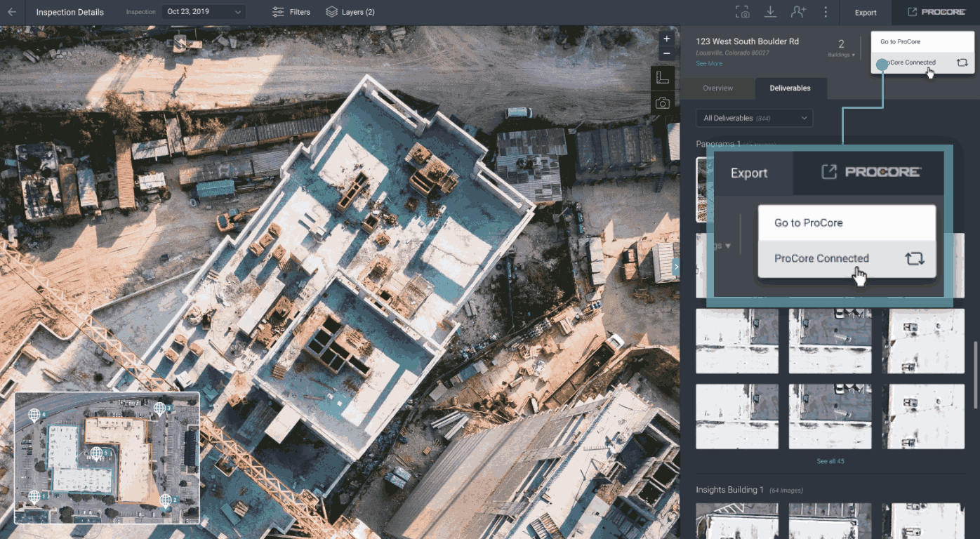Click the See More link under address
This screenshot has height=539, width=980.
(x=708, y=63)
